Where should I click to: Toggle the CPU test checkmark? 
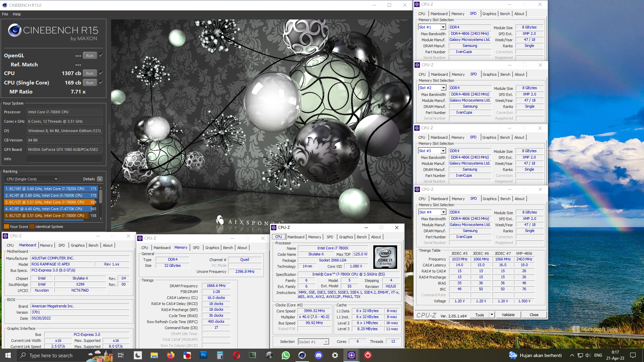coord(101,73)
